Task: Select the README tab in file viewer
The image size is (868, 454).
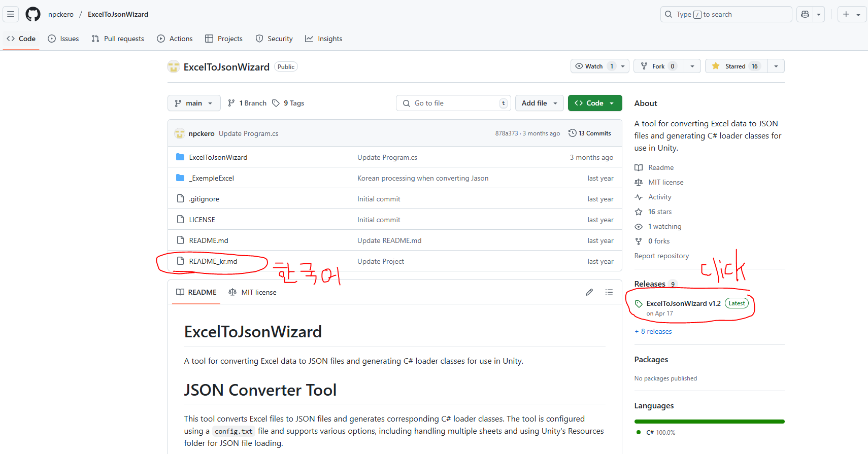Action: pyautogui.click(x=196, y=292)
